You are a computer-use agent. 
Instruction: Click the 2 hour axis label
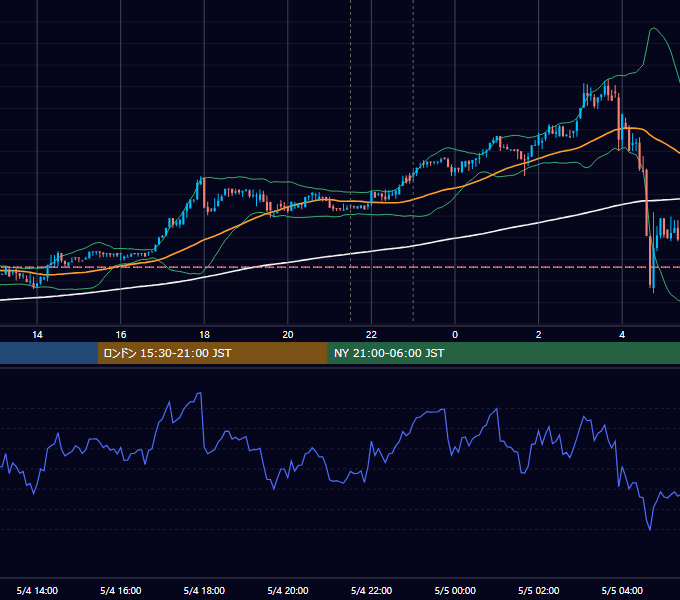pyautogui.click(x=539, y=335)
